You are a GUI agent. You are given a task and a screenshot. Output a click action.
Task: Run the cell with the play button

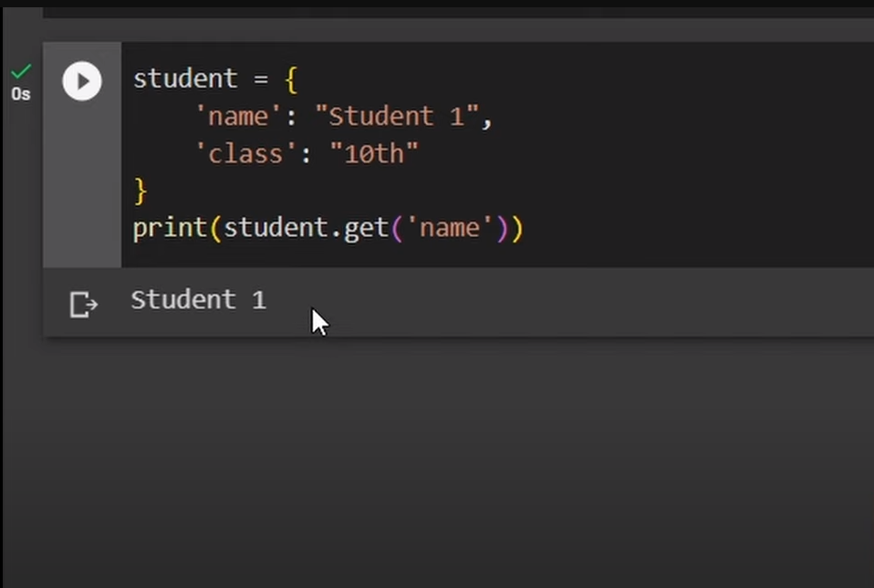[x=82, y=81]
